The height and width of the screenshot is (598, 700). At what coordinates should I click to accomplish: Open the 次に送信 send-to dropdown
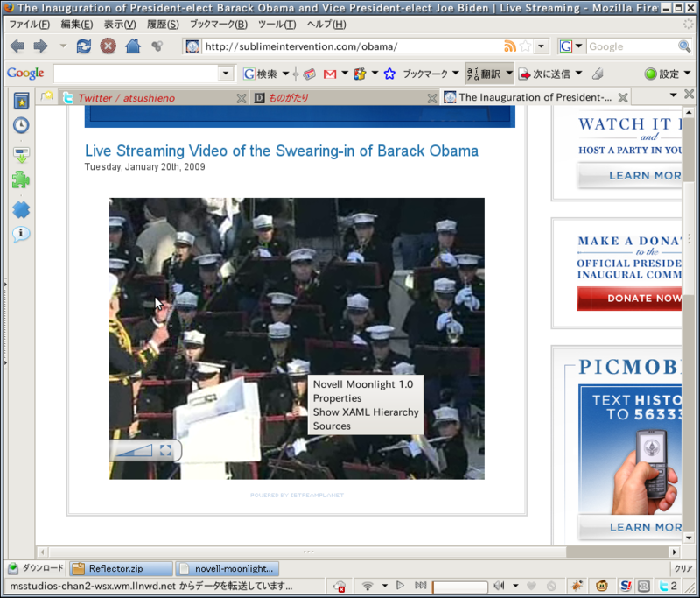(578, 73)
